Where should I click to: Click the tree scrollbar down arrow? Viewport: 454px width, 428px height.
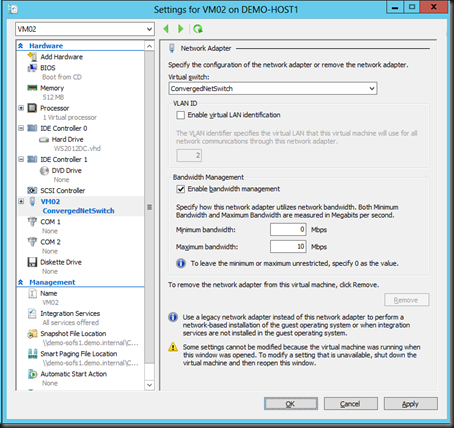[x=149, y=385]
